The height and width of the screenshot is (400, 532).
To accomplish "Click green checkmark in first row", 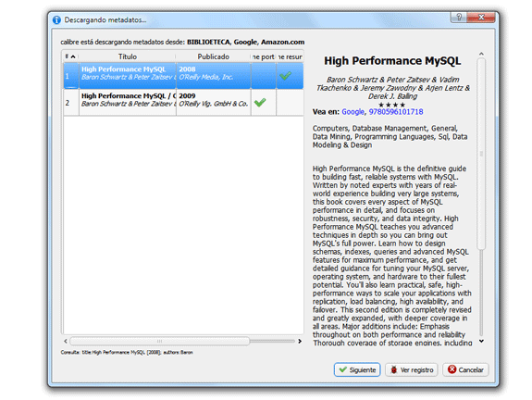I will 285,75.
